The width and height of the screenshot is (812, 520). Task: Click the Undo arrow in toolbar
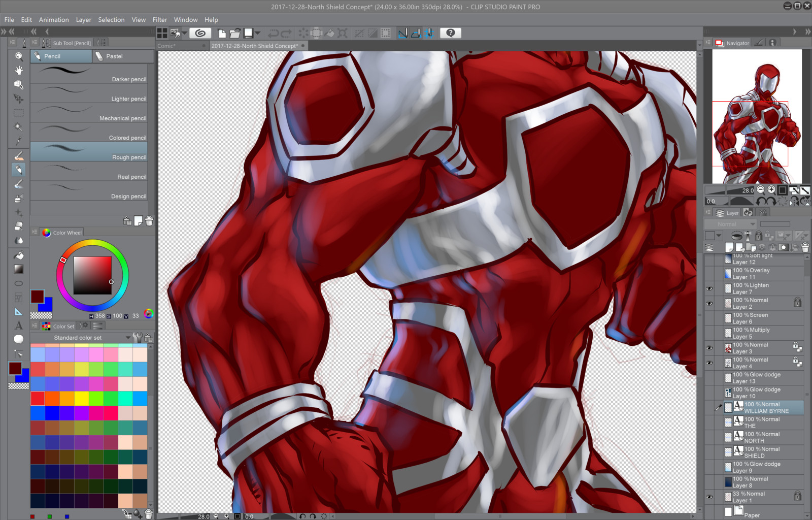click(273, 33)
